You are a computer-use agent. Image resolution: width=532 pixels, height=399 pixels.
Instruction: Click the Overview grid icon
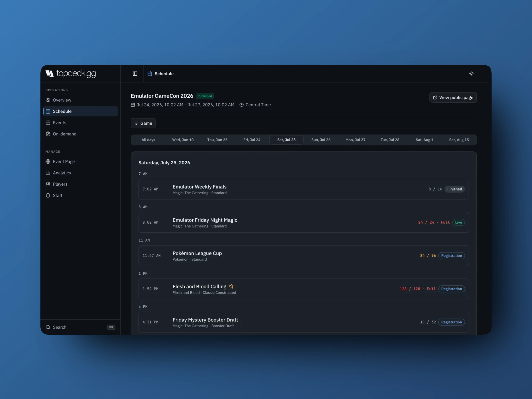48,100
